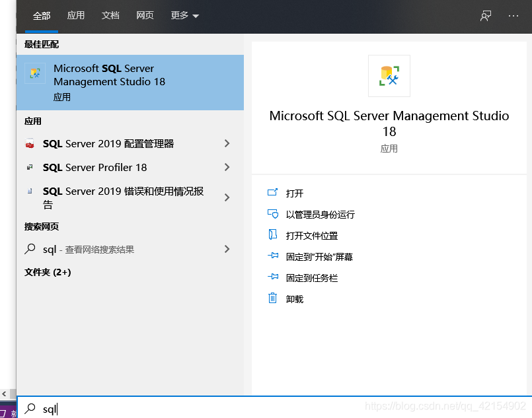This screenshot has width=532, height=418.
Task: Click the 最佳匹配 section heading
Action: coord(42,44)
